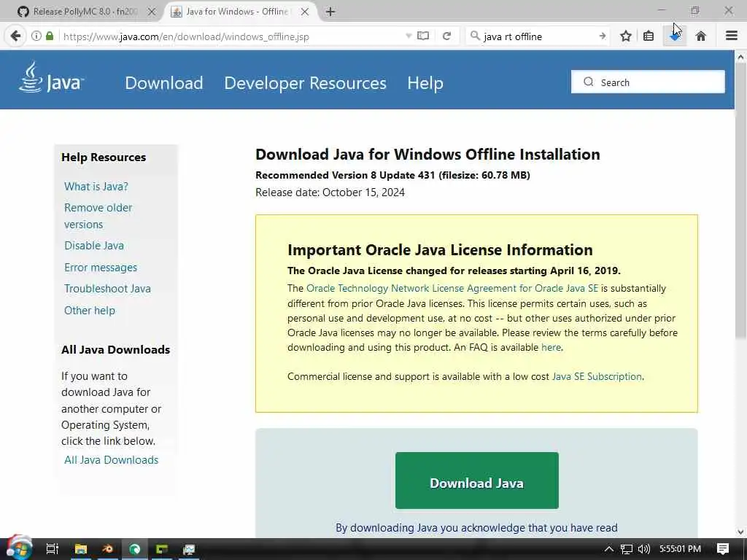Click the vertical scrollbar thumb
The image size is (747, 560).
pyautogui.click(x=740, y=200)
